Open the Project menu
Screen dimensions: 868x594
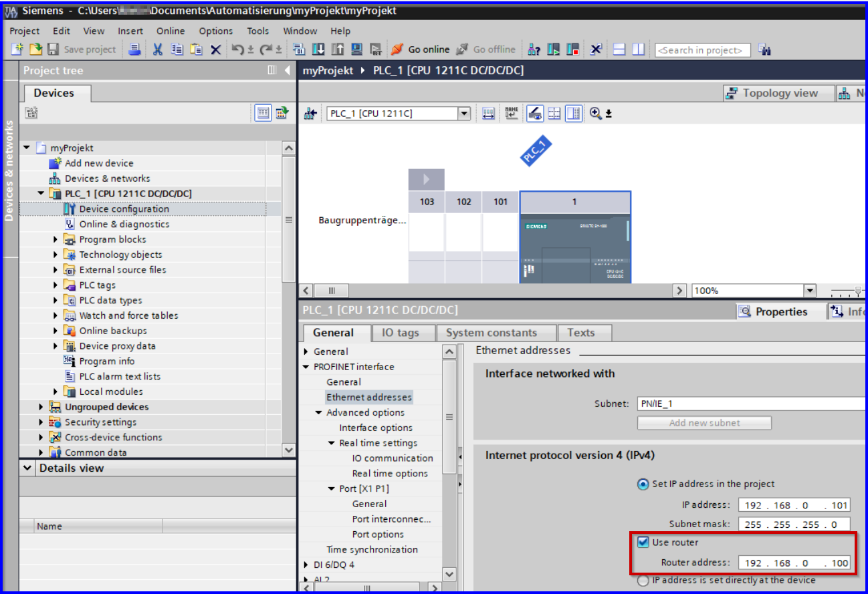(x=25, y=31)
